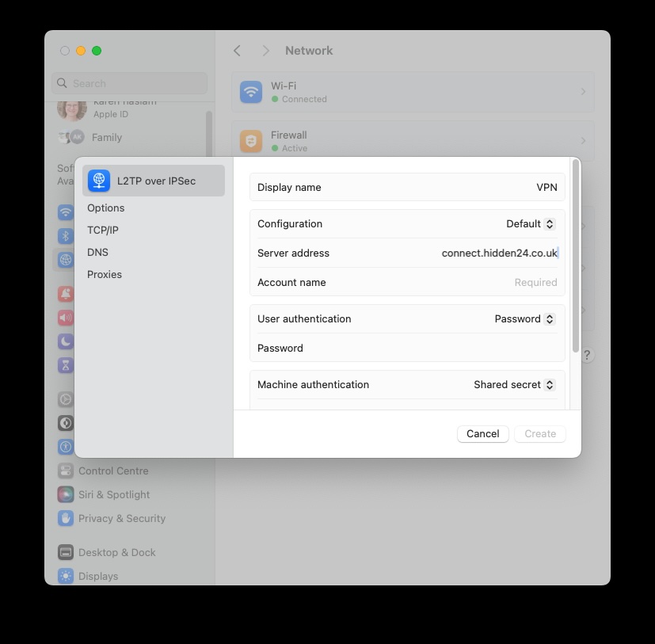The width and height of the screenshot is (655, 644).
Task: Select the Wi-Fi sidebar icon
Action: click(66, 212)
